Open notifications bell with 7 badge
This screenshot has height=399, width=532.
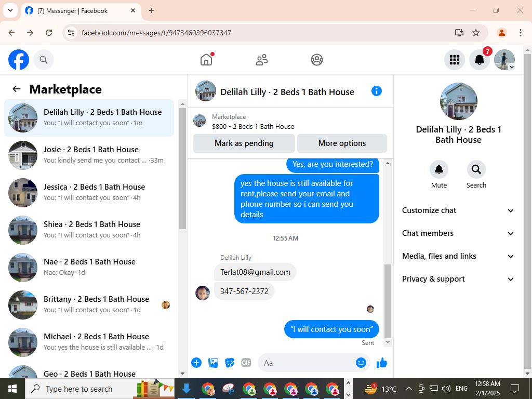[479, 60]
